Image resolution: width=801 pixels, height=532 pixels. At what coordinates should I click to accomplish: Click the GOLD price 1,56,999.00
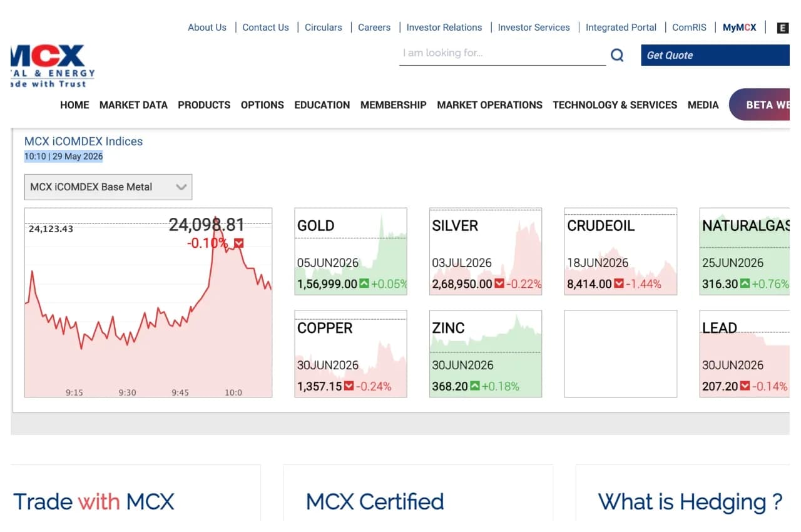[x=327, y=284]
